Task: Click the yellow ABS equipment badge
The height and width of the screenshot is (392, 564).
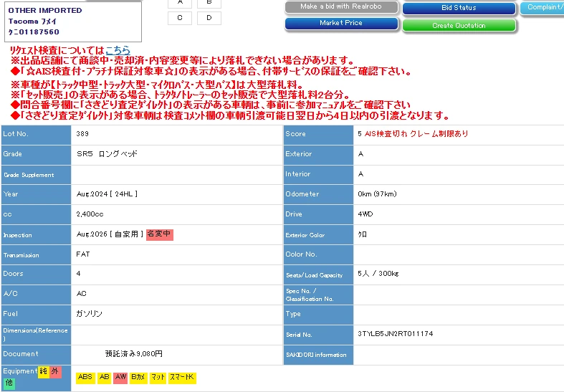Action: (85, 377)
